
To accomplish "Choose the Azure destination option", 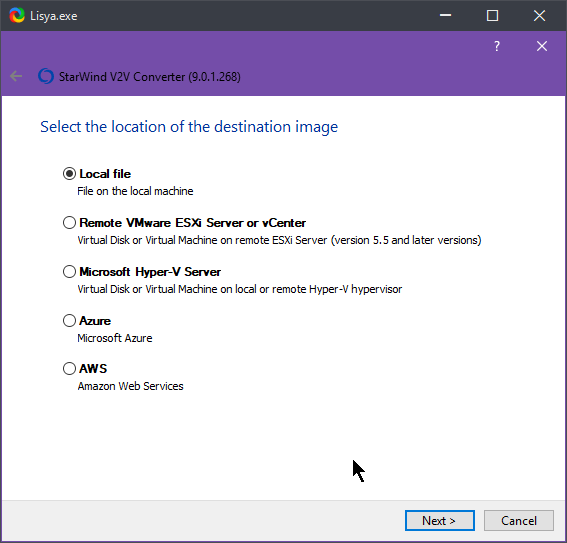I will 69,321.
